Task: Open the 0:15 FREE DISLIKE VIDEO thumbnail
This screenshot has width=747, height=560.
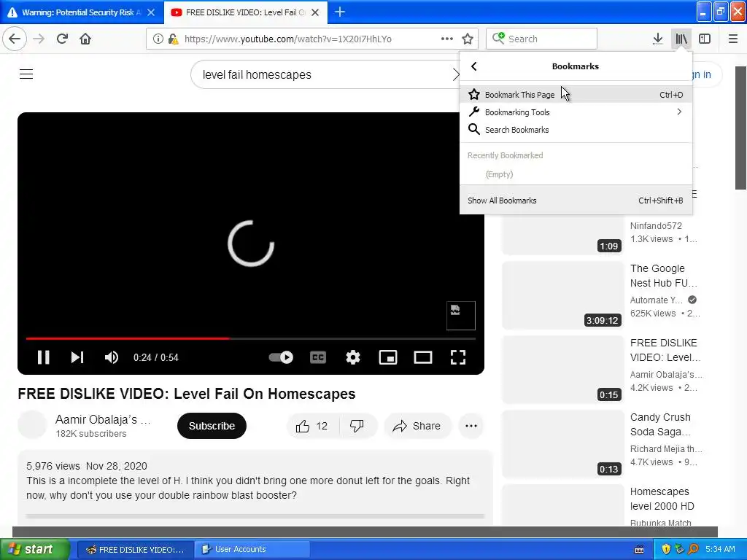Action: [x=562, y=370]
